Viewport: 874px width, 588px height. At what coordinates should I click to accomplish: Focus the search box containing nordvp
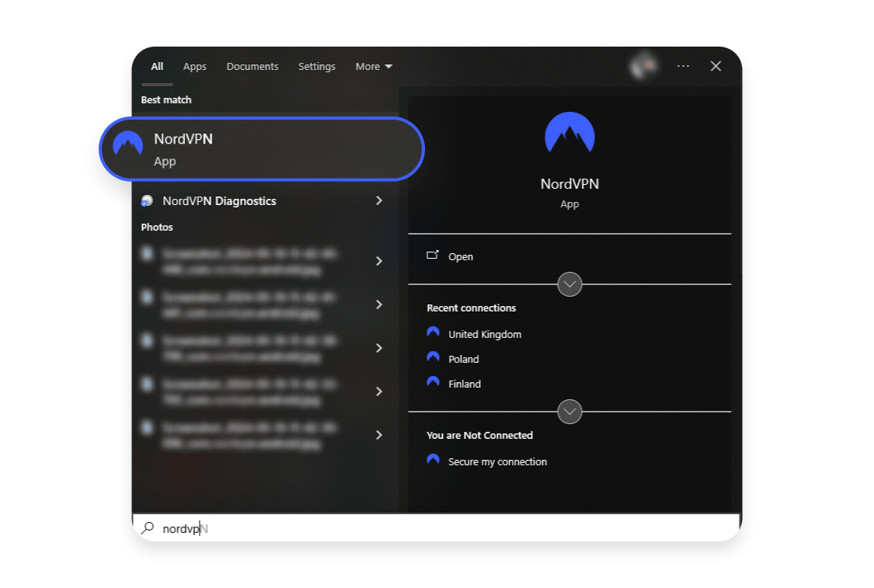[437, 528]
